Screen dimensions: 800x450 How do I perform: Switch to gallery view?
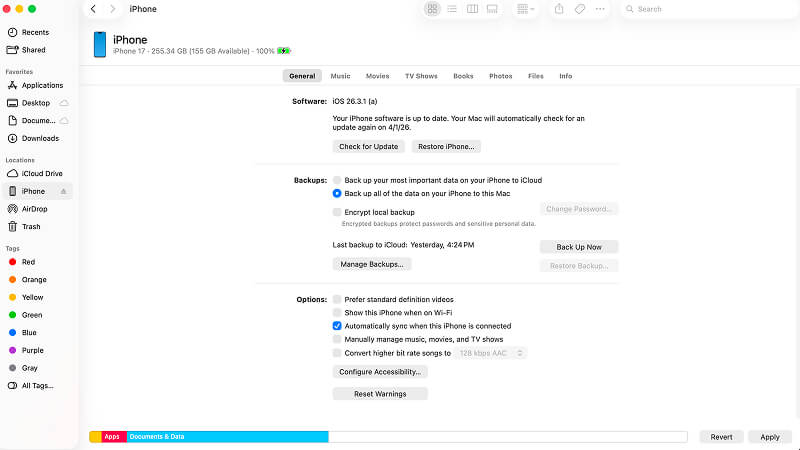click(492, 9)
